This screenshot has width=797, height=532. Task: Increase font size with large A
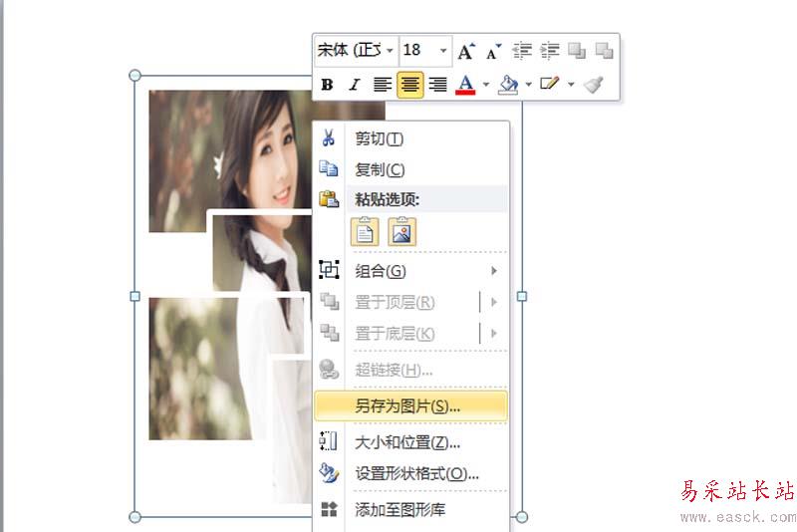tap(465, 51)
